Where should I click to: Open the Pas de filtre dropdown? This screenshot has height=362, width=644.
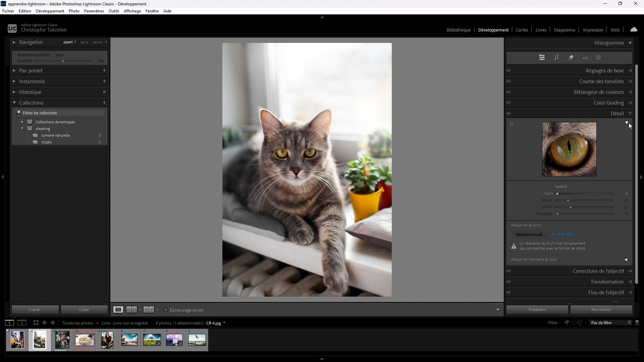tap(611, 323)
